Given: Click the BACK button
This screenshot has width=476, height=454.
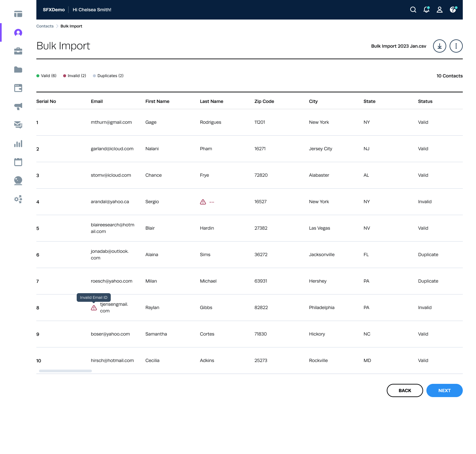Looking at the screenshot, I should pos(405,390).
